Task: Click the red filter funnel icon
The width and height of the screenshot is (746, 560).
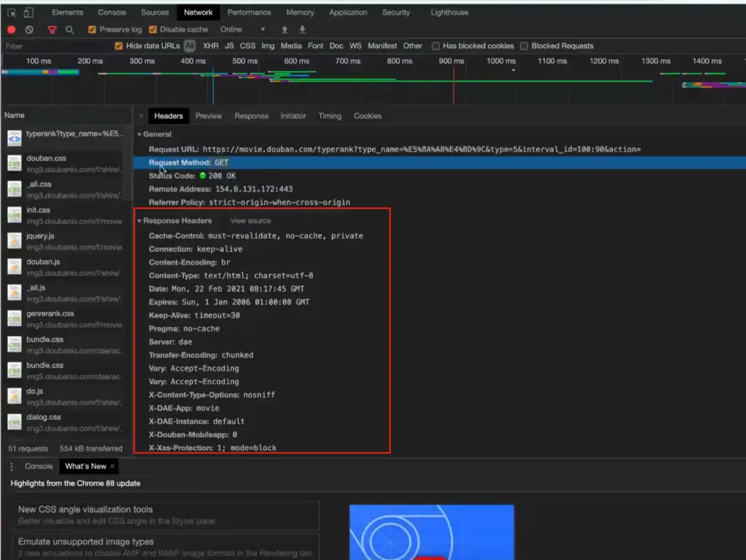Action: pos(52,30)
